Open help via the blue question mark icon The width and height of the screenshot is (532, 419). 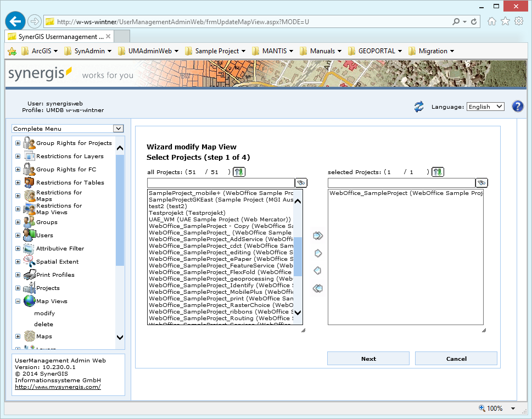[517, 106]
